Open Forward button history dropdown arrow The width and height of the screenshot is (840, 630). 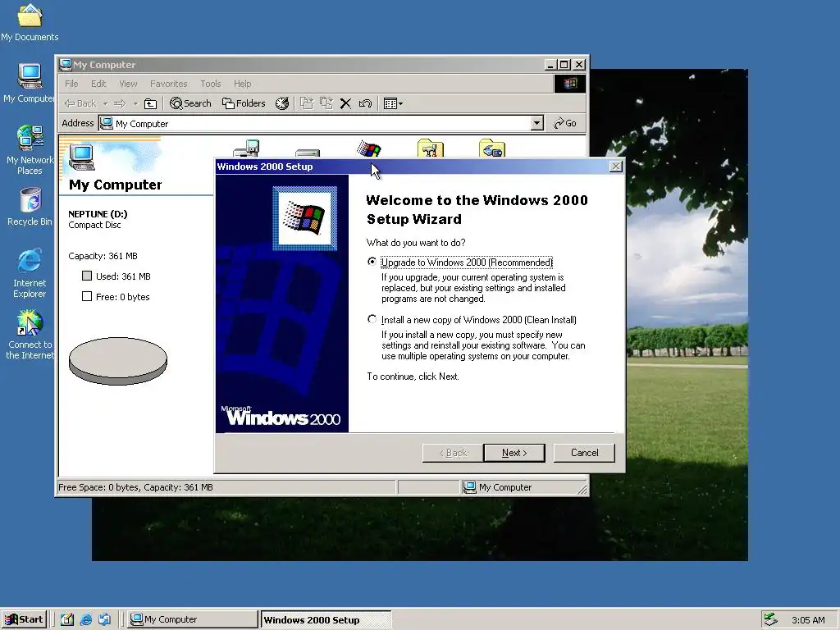point(135,103)
